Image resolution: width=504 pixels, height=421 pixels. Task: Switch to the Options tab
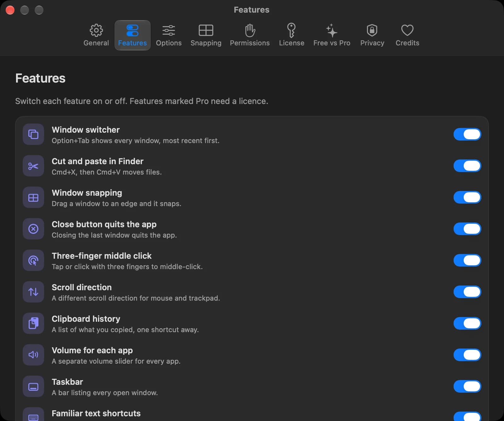[169, 35]
